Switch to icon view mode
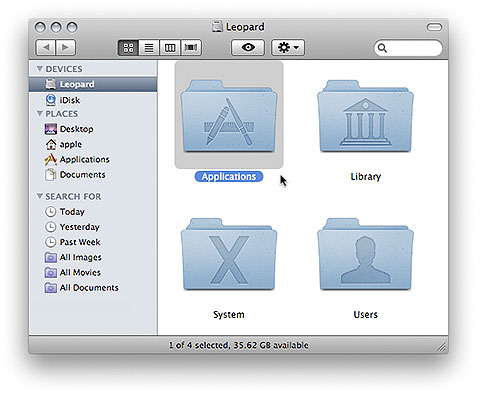480x393 pixels. click(x=128, y=48)
